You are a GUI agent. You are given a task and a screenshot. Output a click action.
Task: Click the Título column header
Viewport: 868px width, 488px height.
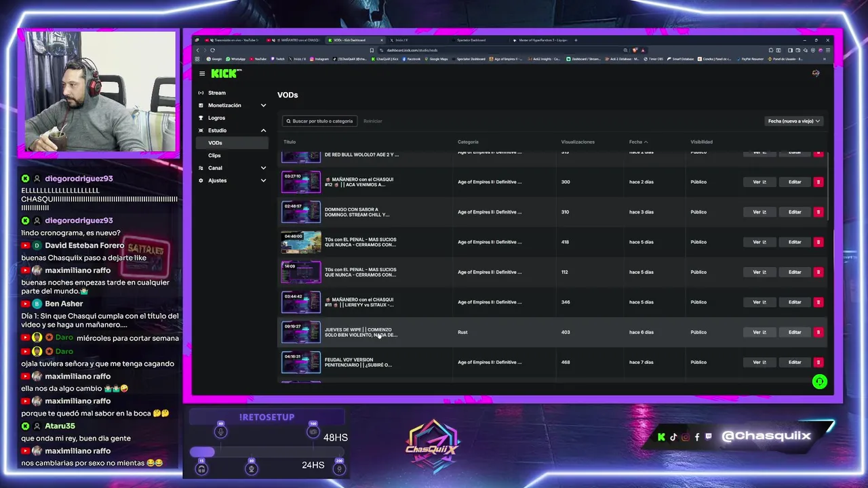click(x=290, y=142)
